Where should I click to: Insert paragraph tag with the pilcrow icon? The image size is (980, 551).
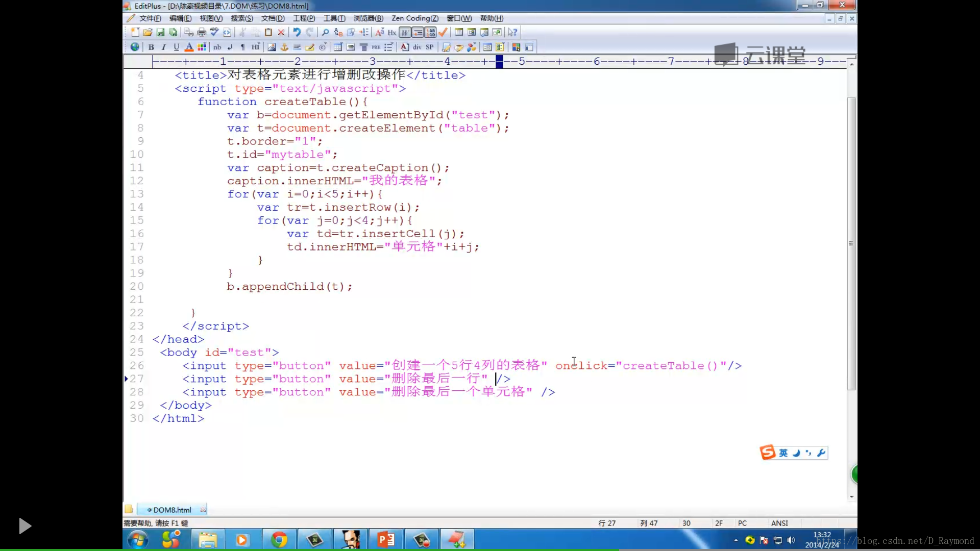coord(243,47)
